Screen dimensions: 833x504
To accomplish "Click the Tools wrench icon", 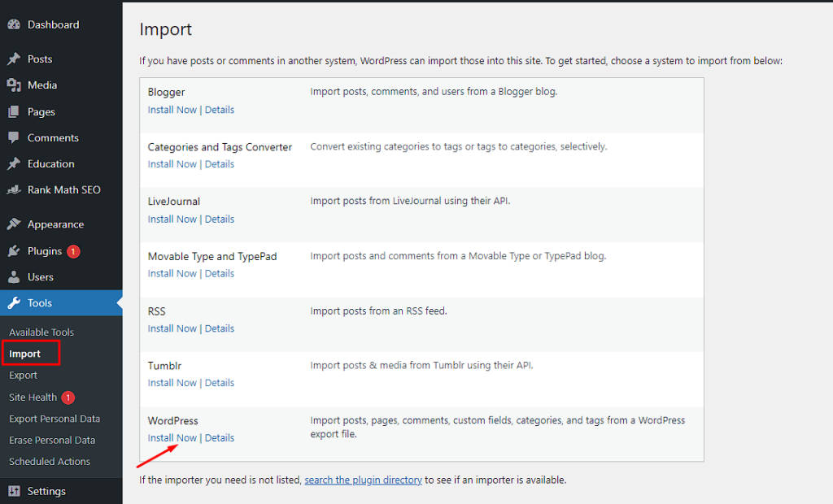I will point(14,302).
